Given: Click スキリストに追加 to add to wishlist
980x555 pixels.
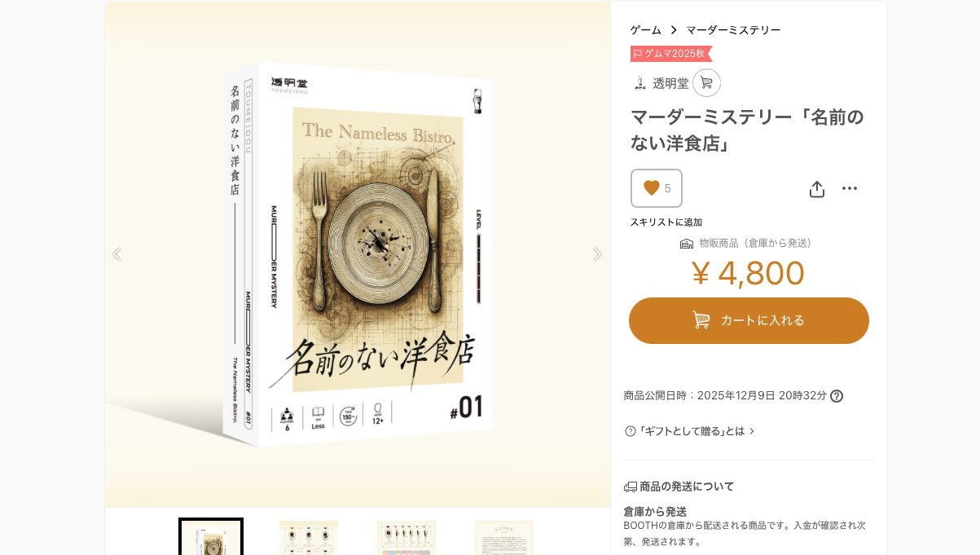Looking at the screenshot, I should point(666,222).
